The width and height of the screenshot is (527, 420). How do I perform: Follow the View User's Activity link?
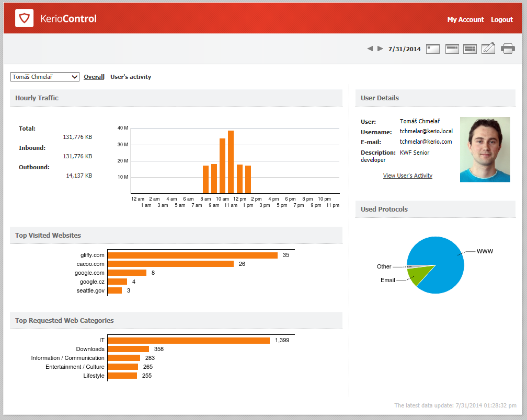408,176
